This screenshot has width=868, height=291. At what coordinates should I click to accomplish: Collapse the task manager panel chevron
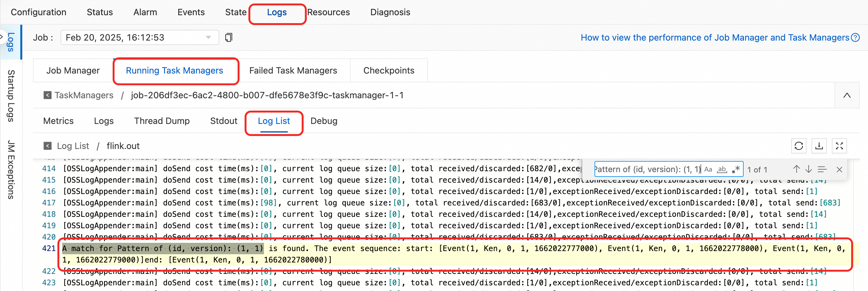847,95
